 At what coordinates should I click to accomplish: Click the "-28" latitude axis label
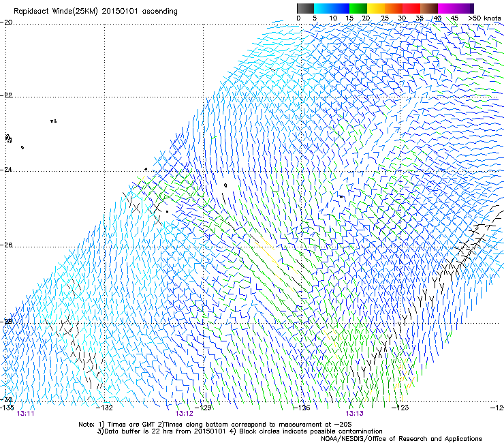point(6,321)
